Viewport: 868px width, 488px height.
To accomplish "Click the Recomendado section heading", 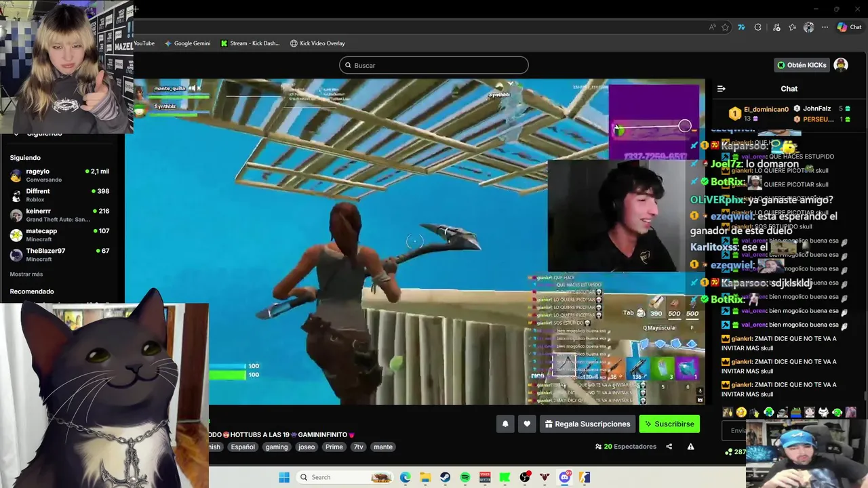I will tap(32, 291).
